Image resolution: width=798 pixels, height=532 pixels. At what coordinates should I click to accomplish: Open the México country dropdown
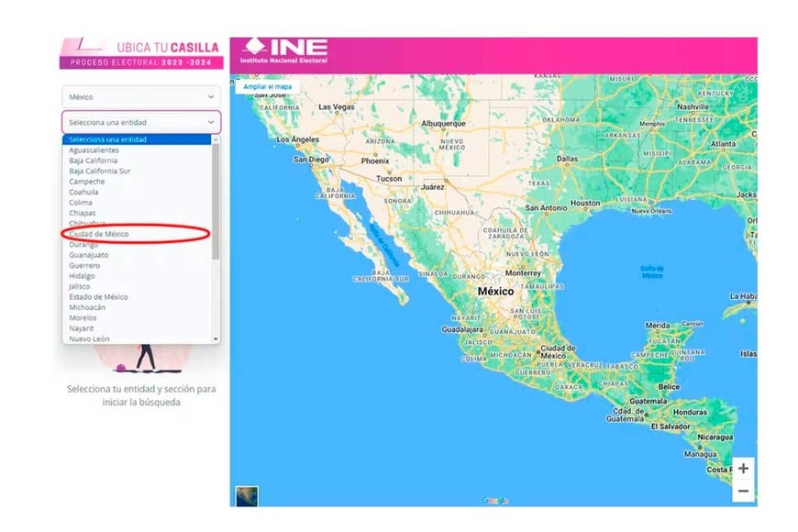141,96
